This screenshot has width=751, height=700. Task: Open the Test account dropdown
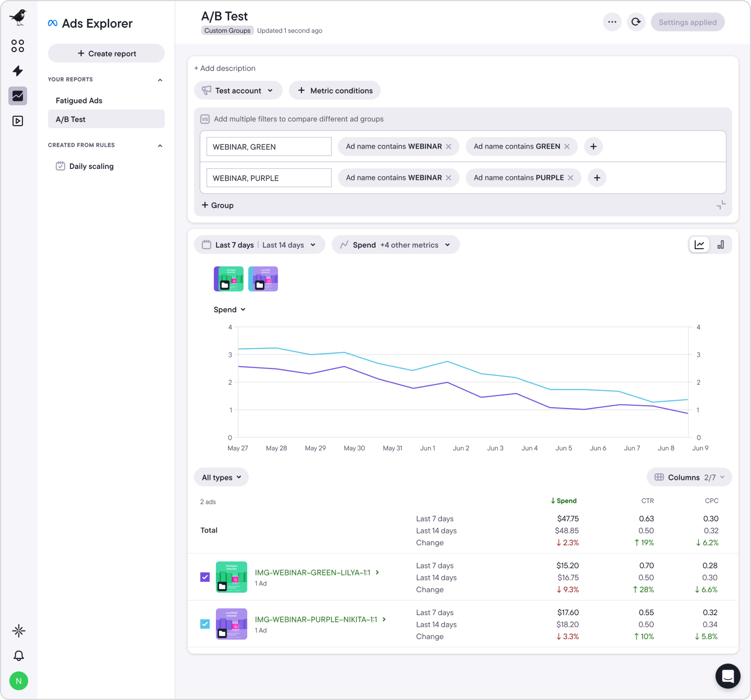238,90
